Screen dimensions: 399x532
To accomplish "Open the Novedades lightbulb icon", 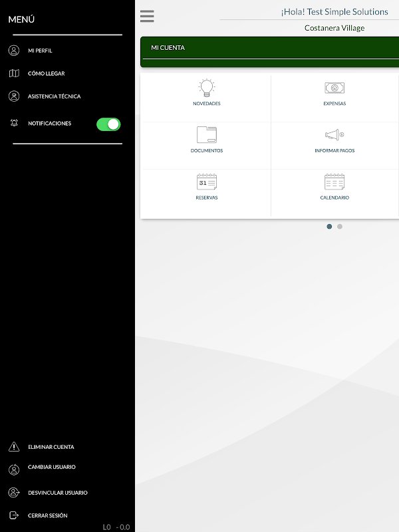I will (207, 88).
